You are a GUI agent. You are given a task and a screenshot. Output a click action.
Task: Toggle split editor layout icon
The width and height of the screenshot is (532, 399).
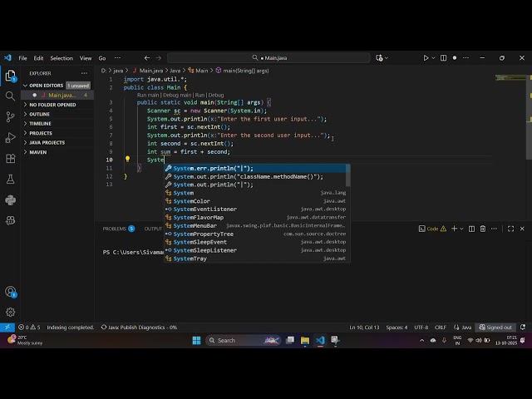tap(443, 58)
